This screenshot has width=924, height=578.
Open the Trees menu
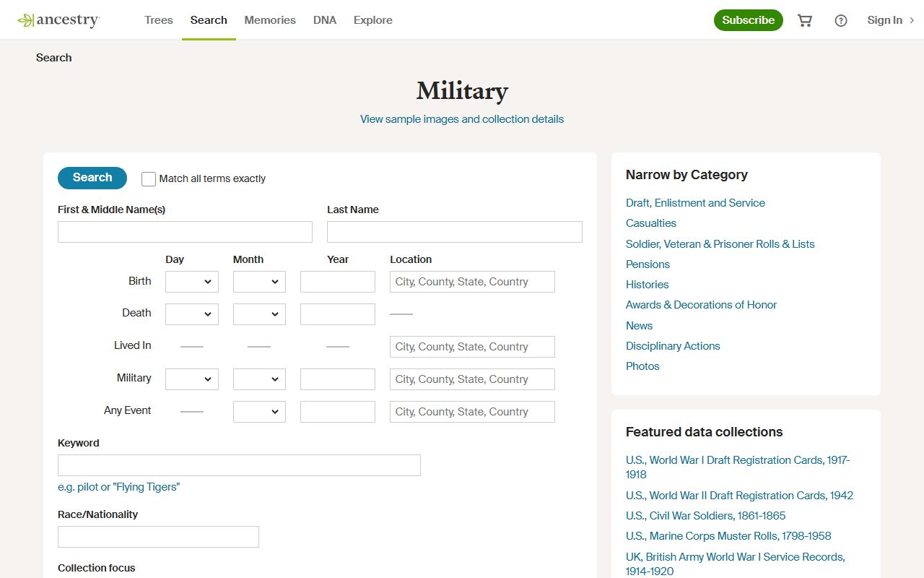[x=159, y=20]
